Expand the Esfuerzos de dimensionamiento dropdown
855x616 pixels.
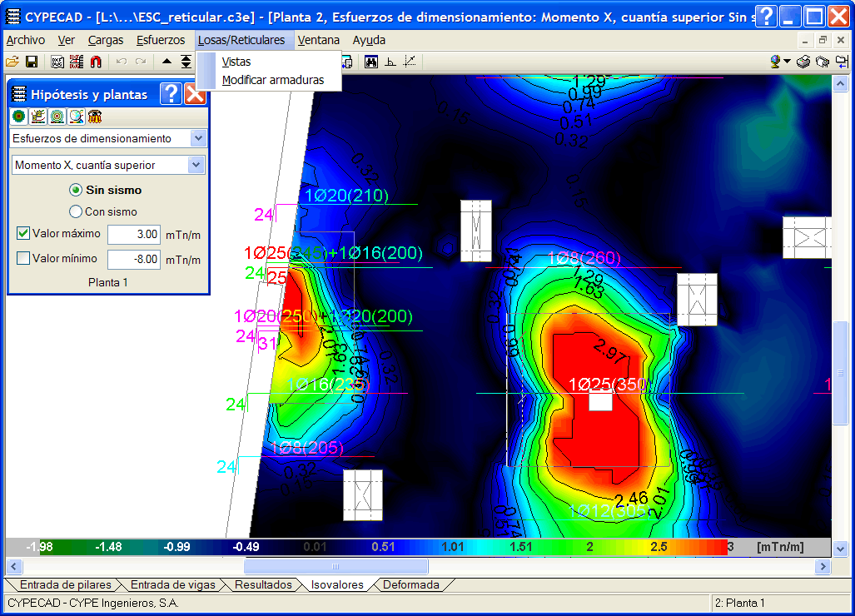(197, 138)
